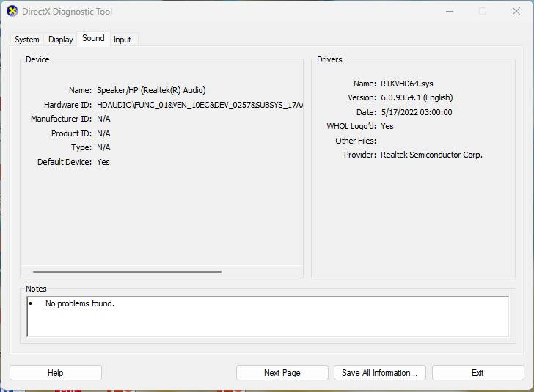Click Save All Information button
The height and width of the screenshot is (392, 534).
(x=379, y=373)
